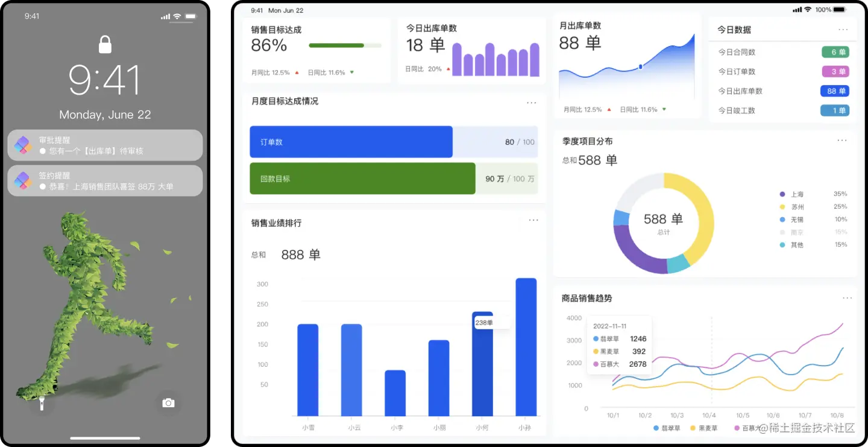The height and width of the screenshot is (447, 868).
Task: Tap the 100% battery icon on the tablet
Action: [840, 10]
